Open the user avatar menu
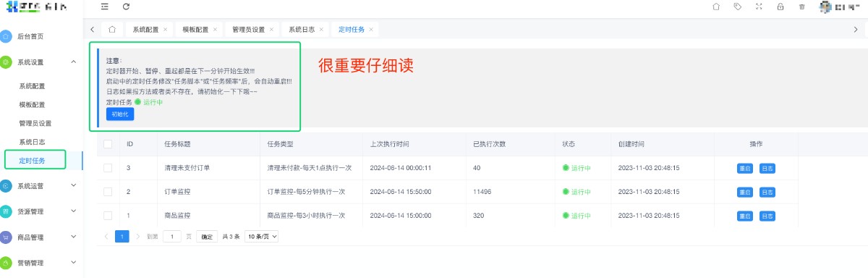 pos(838,7)
